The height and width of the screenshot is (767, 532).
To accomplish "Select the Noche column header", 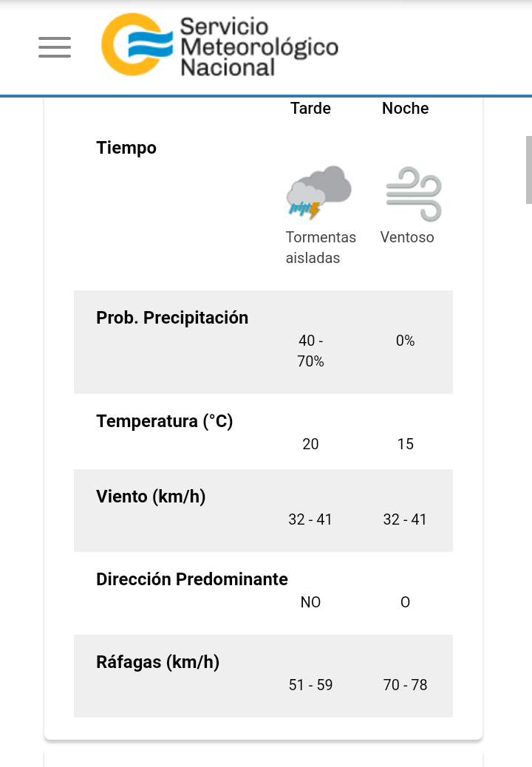I will 405,109.
